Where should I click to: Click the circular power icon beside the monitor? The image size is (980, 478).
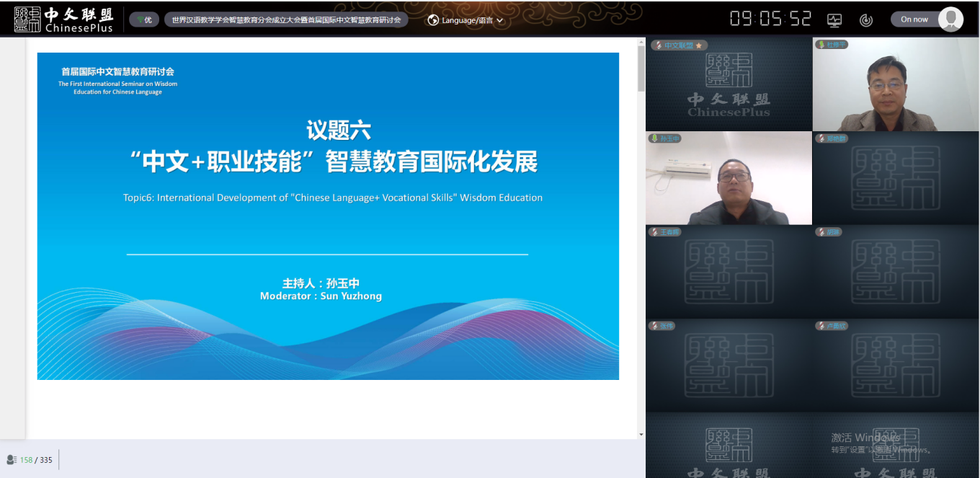coord(866,20)
